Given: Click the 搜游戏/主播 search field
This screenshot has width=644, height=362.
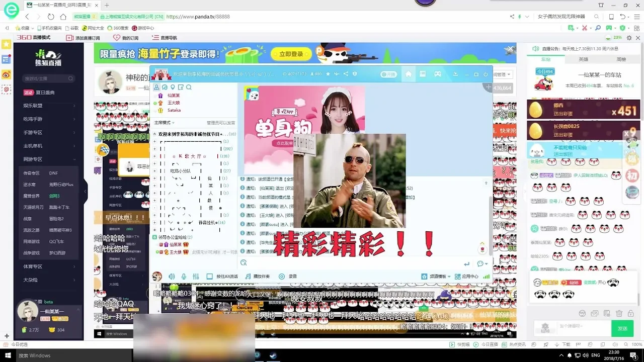Looking at the screenshot, I should (x=49, y=78).
